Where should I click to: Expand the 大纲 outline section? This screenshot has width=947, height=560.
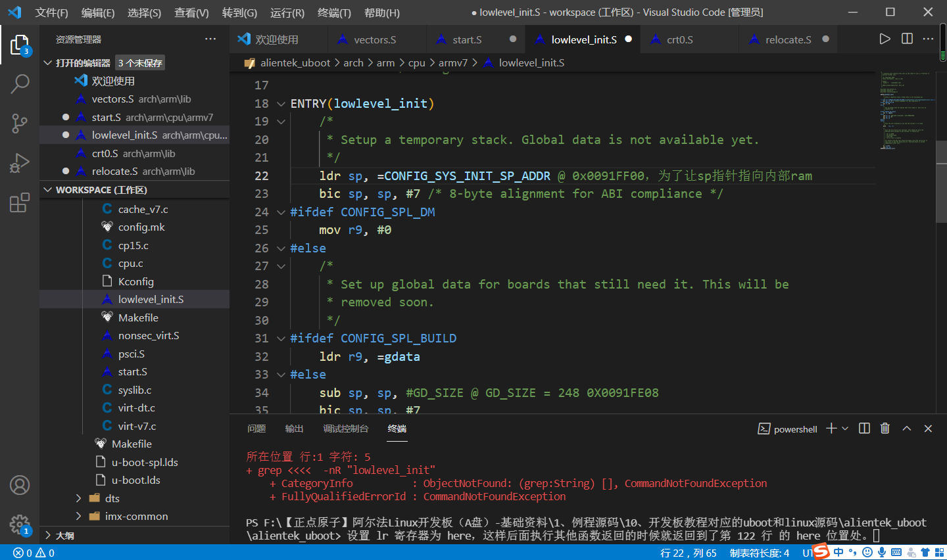coord(47,536)
